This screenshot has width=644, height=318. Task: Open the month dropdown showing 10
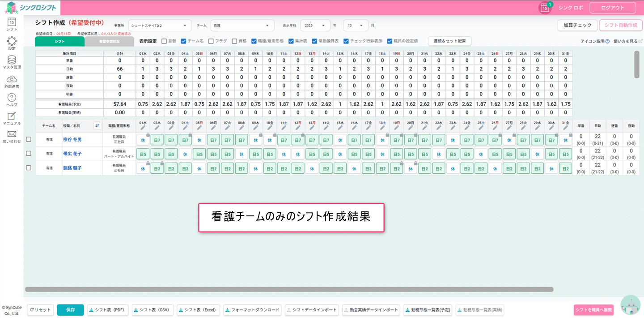coord(356,26)
